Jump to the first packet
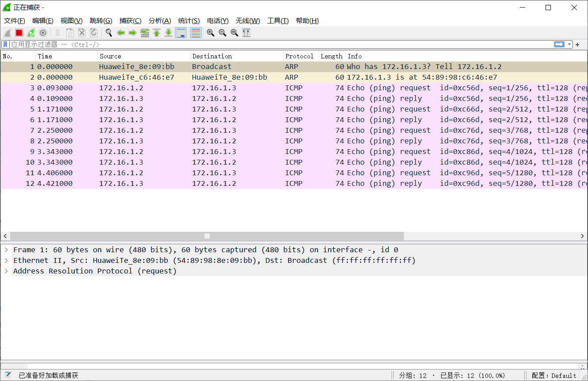 tap(157, 33)
